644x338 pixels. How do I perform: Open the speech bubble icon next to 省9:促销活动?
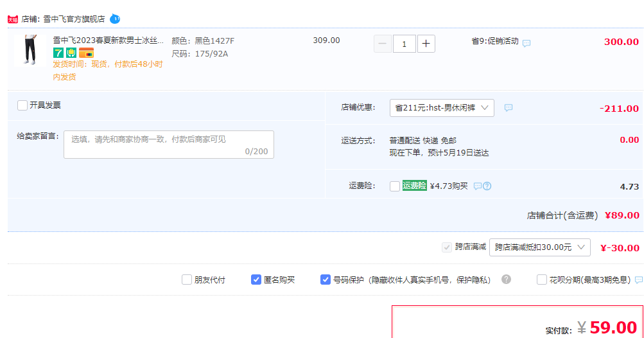pyautogui.click(x=527, y=43)
